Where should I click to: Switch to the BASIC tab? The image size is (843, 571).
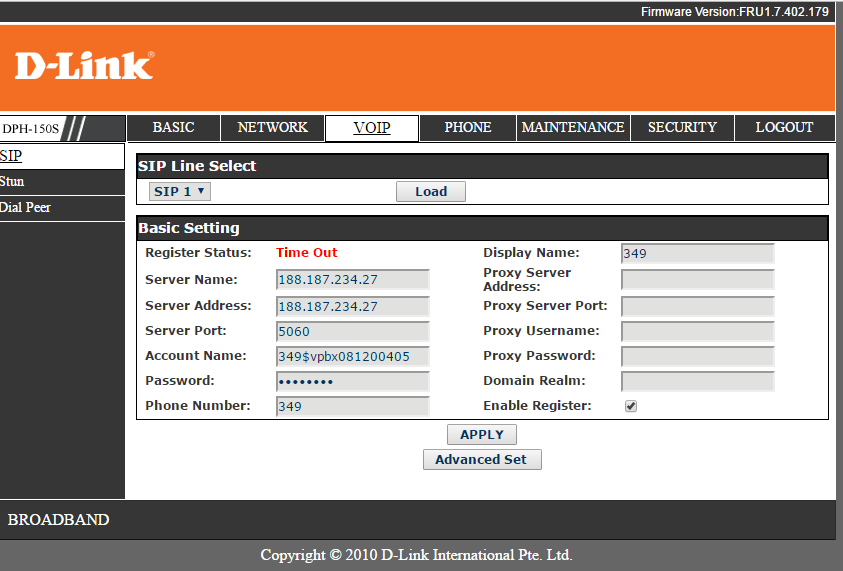point(173,128)
